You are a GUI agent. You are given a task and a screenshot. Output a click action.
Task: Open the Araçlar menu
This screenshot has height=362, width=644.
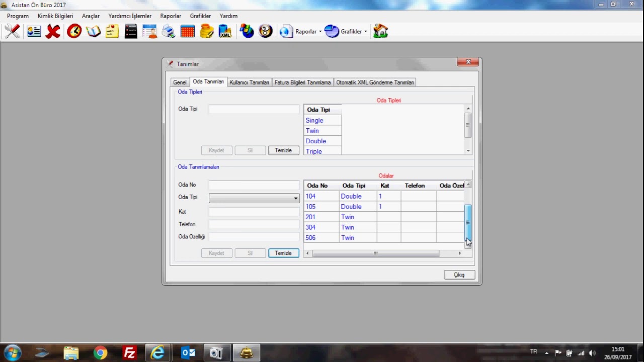tap(91, 16)
